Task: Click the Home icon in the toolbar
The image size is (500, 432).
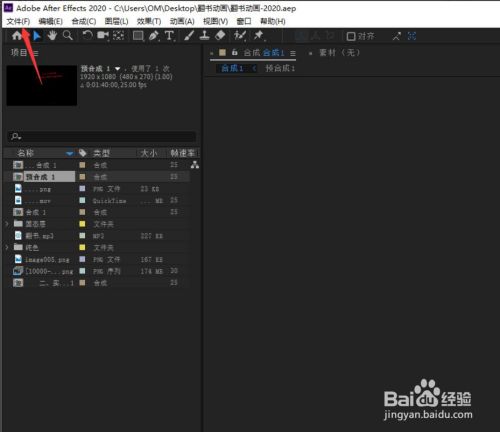Action: (x=16, y=36)
